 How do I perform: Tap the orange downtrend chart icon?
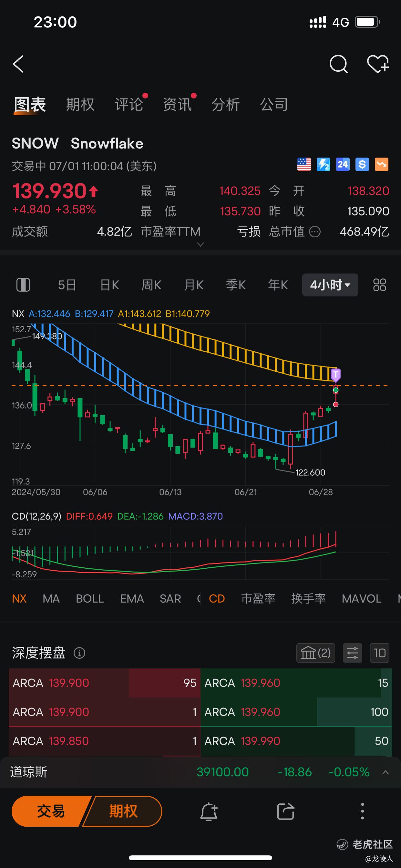(381, 164)
